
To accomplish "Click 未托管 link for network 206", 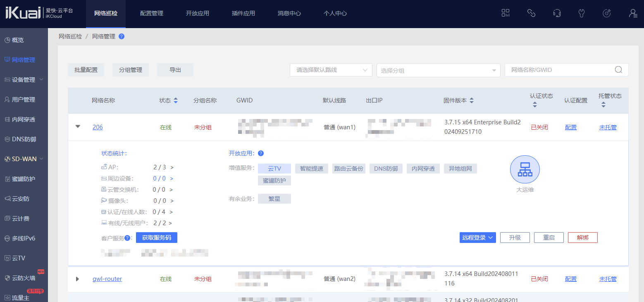I will [x=608, y=127].
